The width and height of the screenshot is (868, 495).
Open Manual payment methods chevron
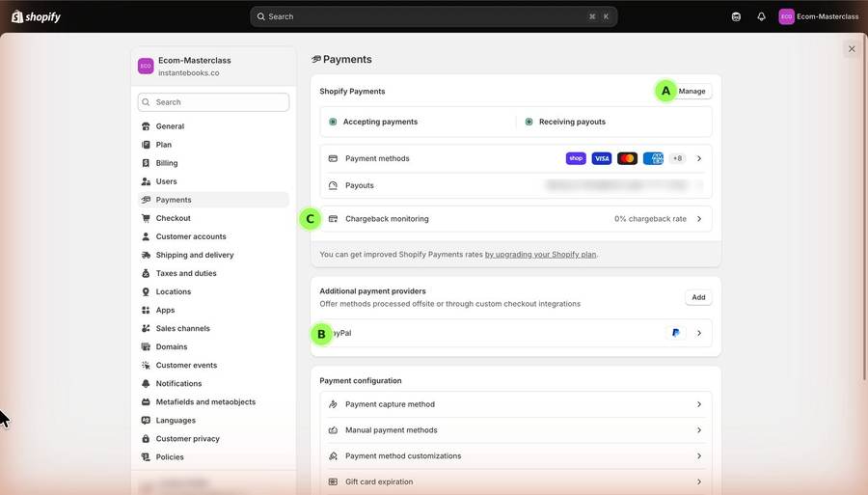point(699,430)
